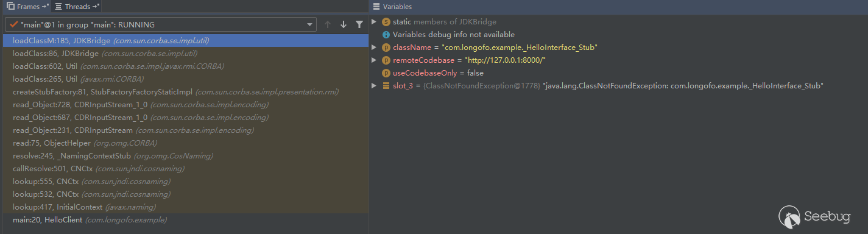Screen dimensions: 868x234
Task: Click the static members S icon
Action: tap(386, 22)
